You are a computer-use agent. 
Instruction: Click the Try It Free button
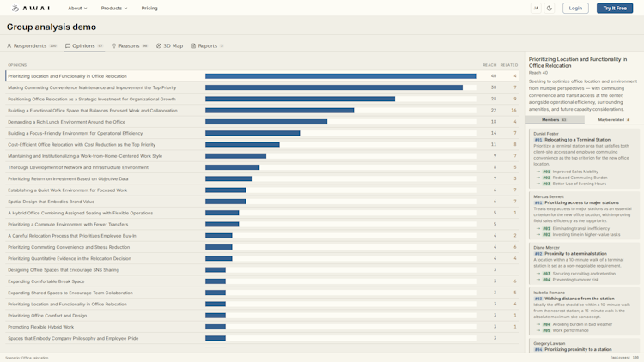(x=615, y=9)
